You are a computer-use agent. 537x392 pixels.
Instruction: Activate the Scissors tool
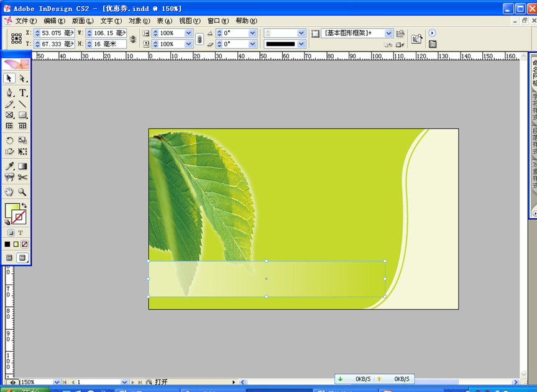[x=22, y=178]
